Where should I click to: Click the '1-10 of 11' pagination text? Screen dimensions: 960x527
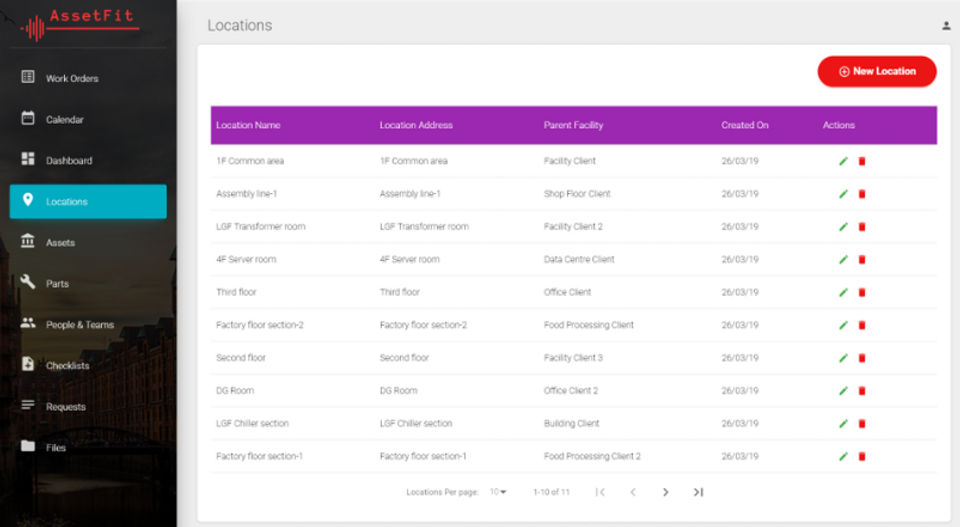click(552, 492)
